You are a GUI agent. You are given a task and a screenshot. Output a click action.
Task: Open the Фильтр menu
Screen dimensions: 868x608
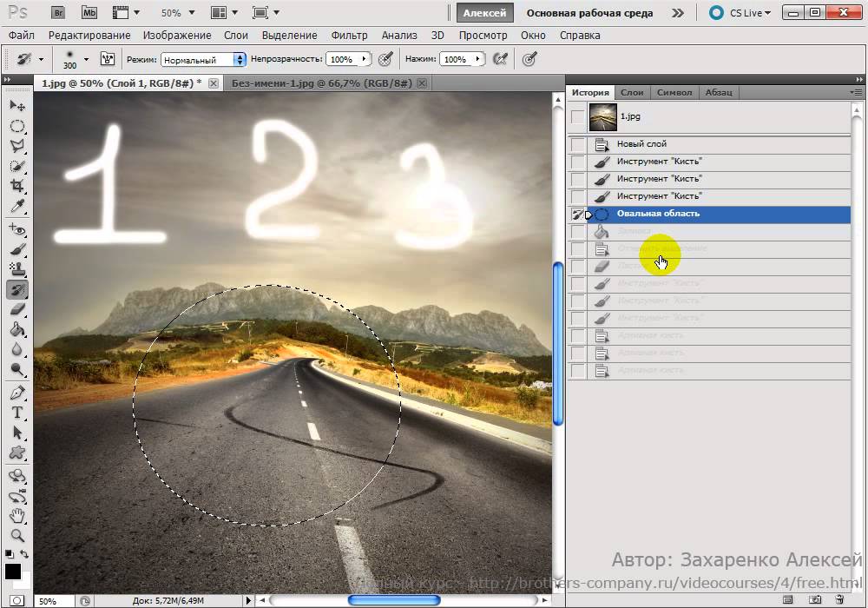(x=349, y=36)
